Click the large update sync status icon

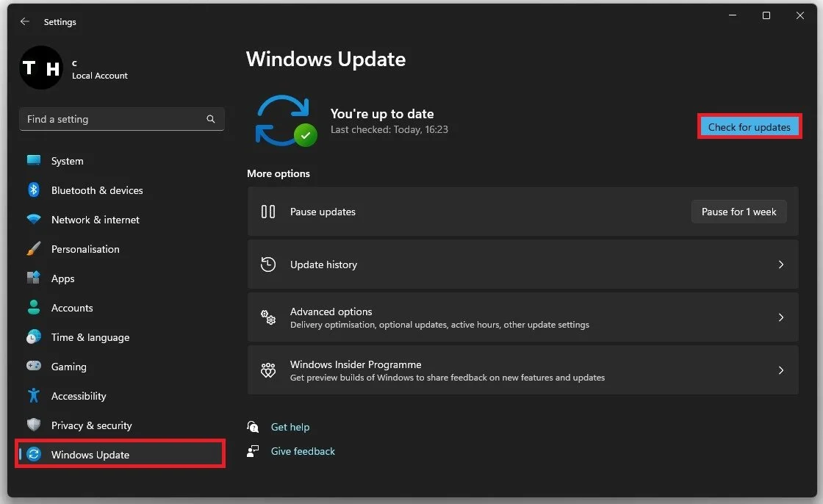point(285,120)
